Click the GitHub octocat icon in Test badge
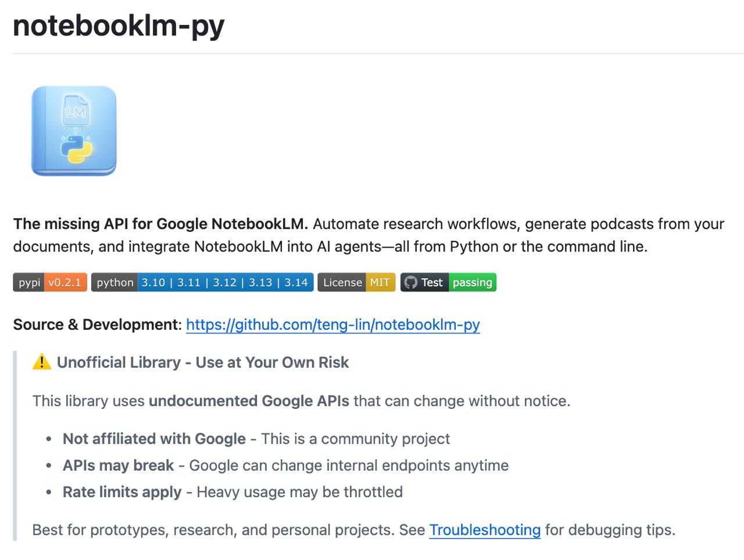The width and height of the screenshot is (744, 560). tap(411, 282)
